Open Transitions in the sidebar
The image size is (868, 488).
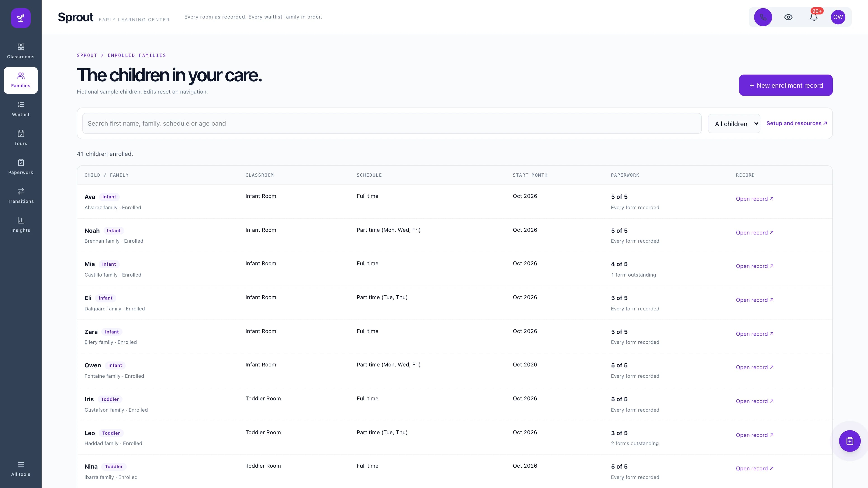click(21, 196)
